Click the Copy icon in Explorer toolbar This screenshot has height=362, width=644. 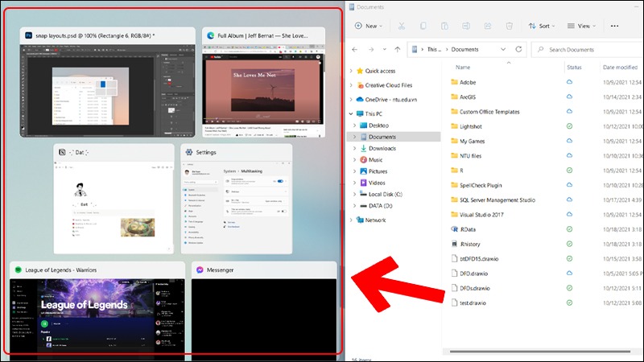click(x=423, y=26)
